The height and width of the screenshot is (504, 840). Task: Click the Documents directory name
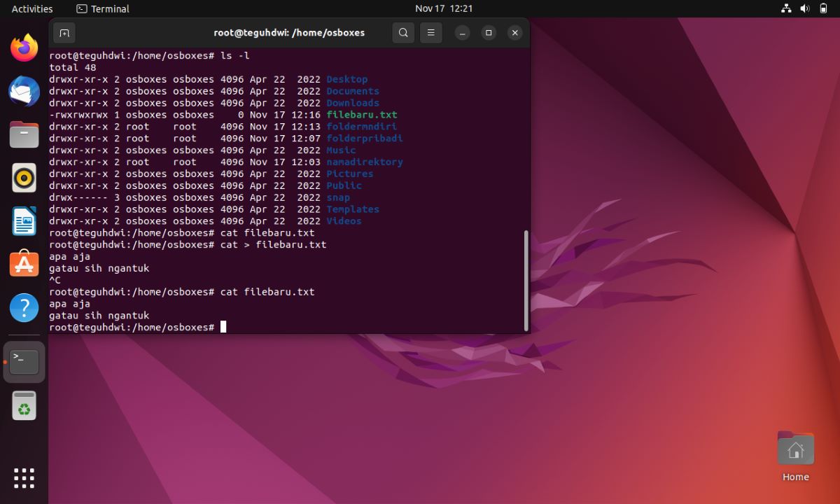click(353, 91)
